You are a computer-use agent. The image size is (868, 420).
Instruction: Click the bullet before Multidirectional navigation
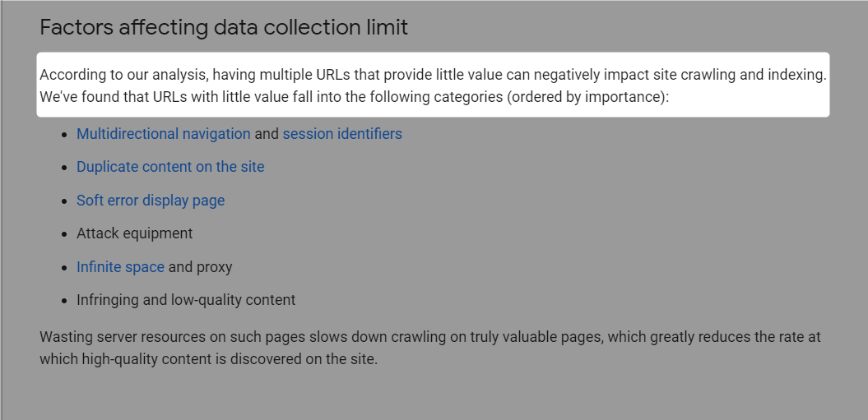tap(65, 135)
